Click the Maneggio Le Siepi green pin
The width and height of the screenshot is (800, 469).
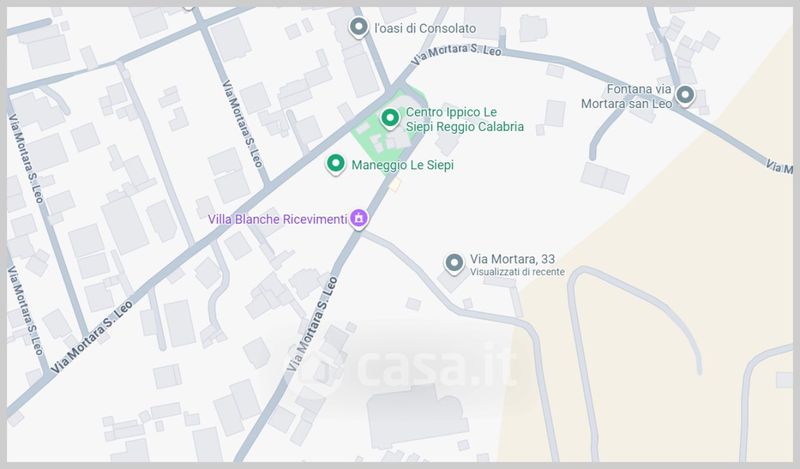335,164
